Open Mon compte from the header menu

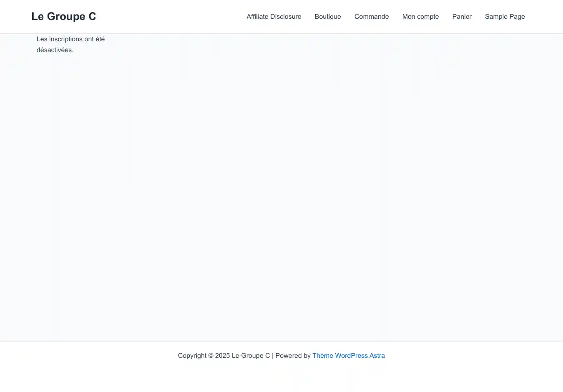420,17
